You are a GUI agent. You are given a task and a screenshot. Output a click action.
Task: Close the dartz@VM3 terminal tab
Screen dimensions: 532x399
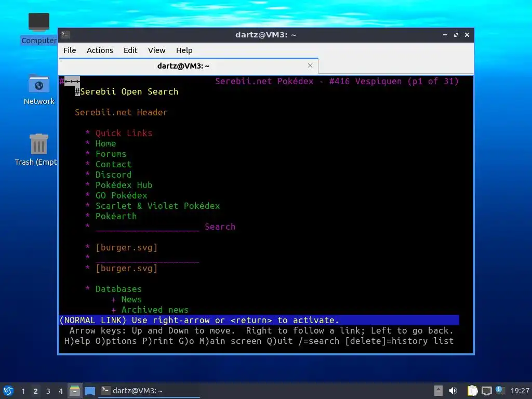(x=310, y=65)
